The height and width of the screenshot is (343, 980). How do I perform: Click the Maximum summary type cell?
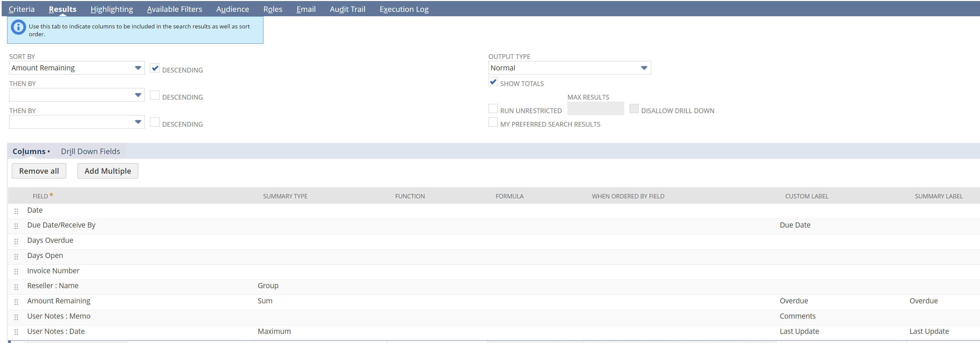tap(274, 331)
